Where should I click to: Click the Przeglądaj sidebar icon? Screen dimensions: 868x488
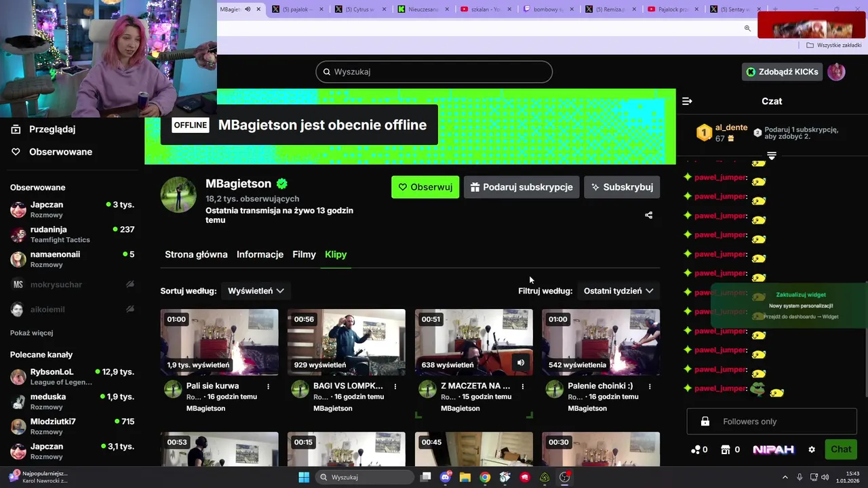pyautogui.click(x=16, y=129)
